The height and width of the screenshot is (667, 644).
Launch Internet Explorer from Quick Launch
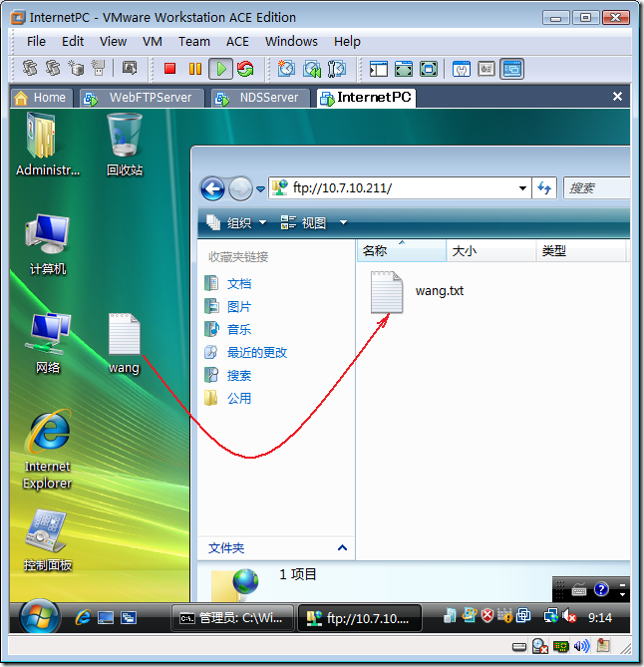(83, 618)
